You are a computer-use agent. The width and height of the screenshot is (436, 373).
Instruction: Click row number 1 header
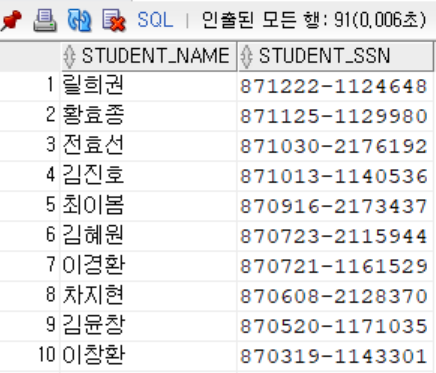tap(30, 86)
